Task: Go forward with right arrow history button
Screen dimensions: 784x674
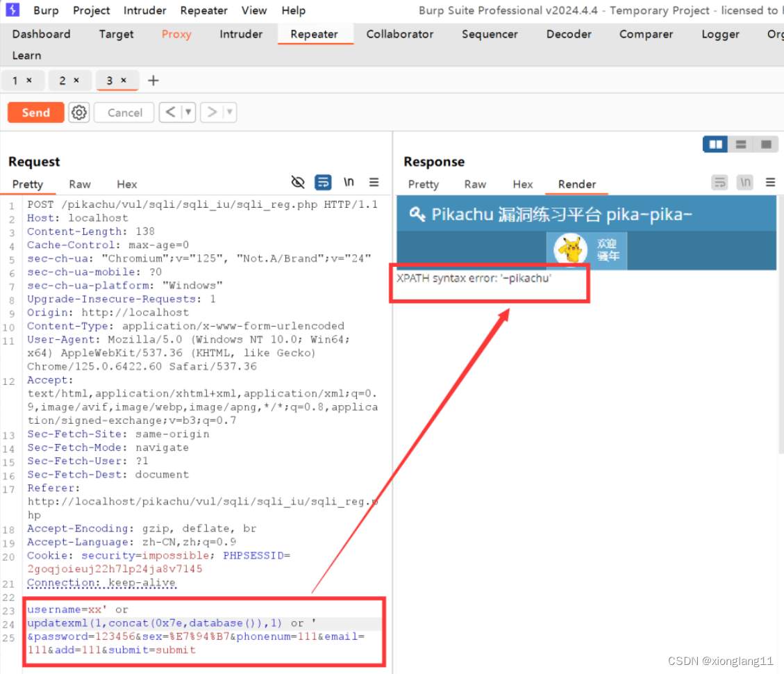Action: [x=212, y=112]
